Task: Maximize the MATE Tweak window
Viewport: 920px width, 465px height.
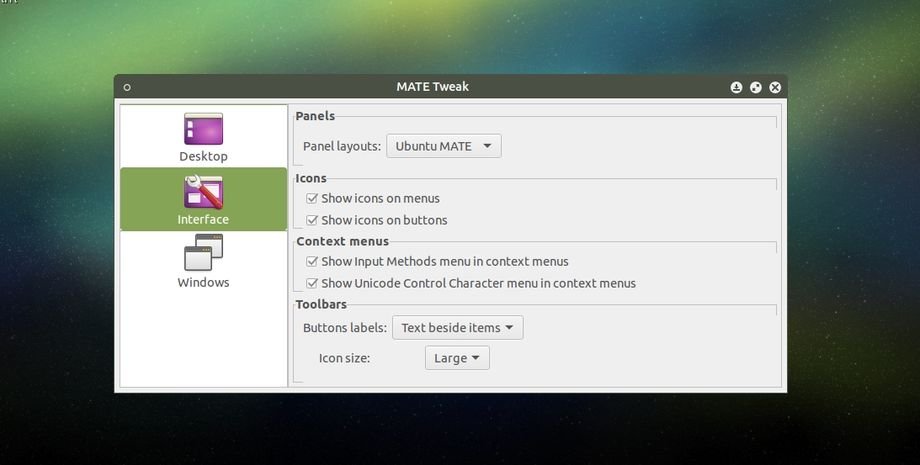Action: pyautogui.click(x=756, y=87)
